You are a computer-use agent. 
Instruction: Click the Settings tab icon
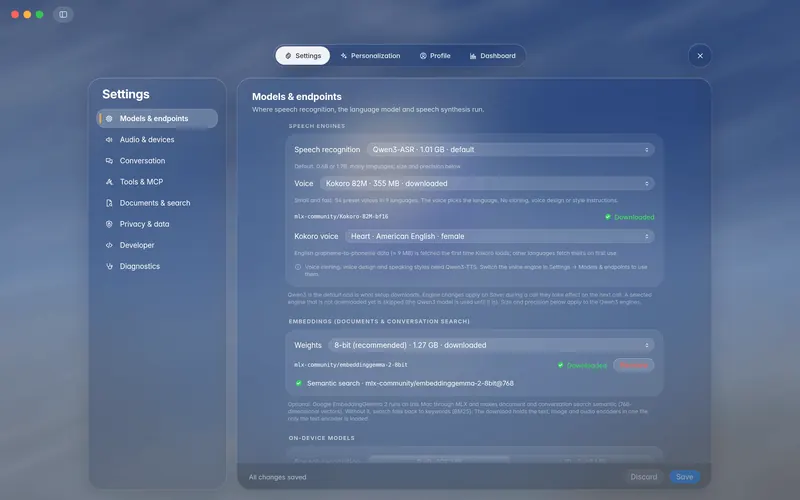[x=288, y=56]
